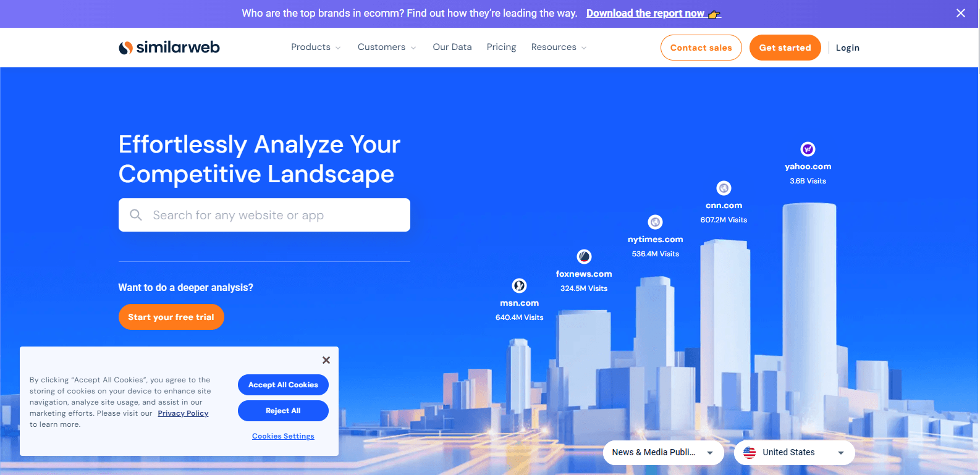Click the 324.5M Visits text
980x475 pixels.
(x=584, y=288)
